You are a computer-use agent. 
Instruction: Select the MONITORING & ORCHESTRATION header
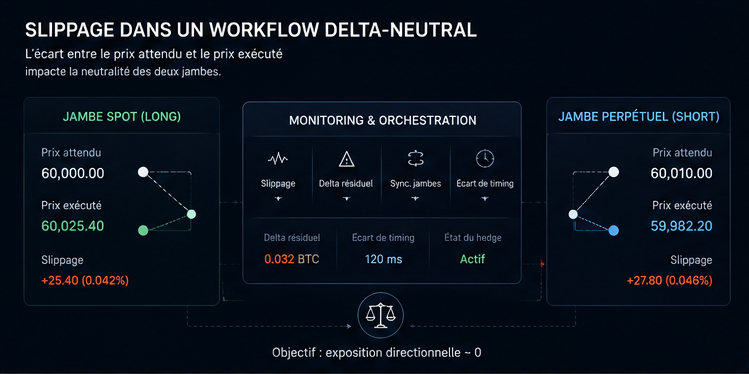pyautogui.click(x=383, y=120)
